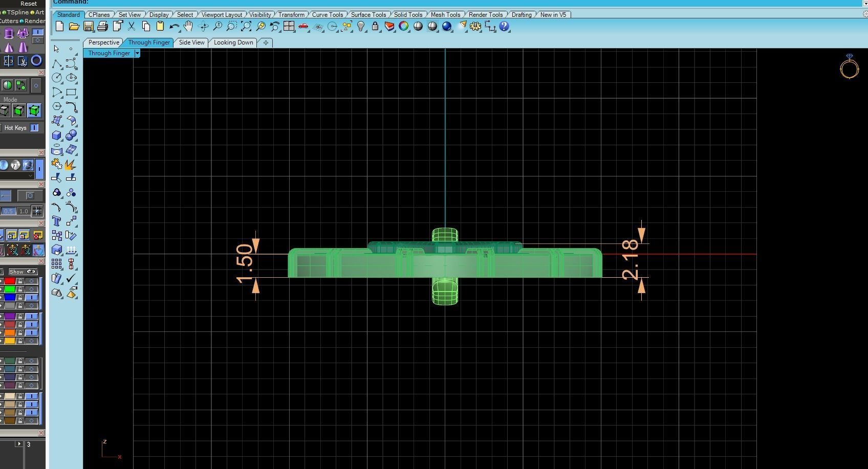The image size is (868, 469).
Task: Click the Join puzzle-piece icon
Action: pos(57,164)
